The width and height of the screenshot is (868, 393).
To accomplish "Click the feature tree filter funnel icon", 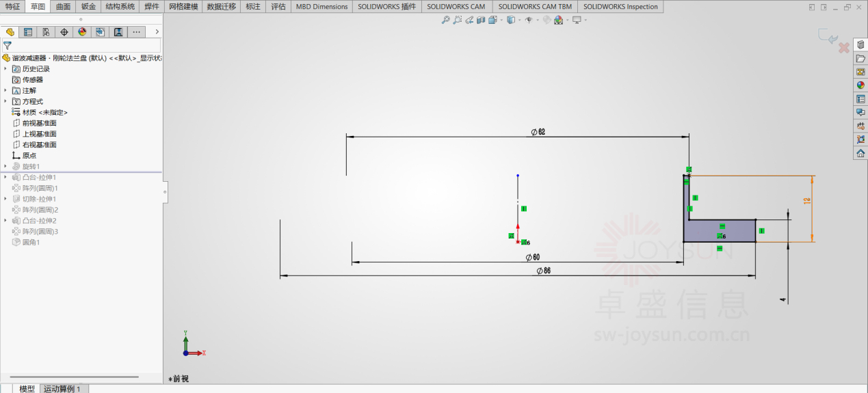I will [8, 45].
